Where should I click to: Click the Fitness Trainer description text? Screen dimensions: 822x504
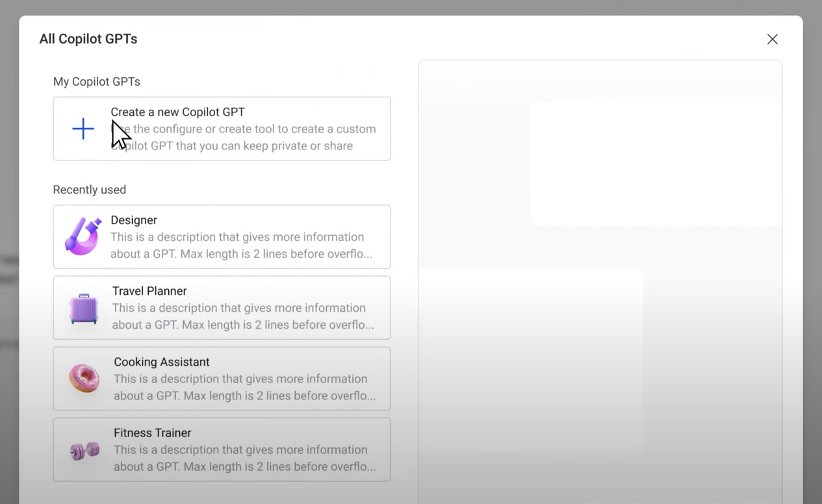coord(244,458)
